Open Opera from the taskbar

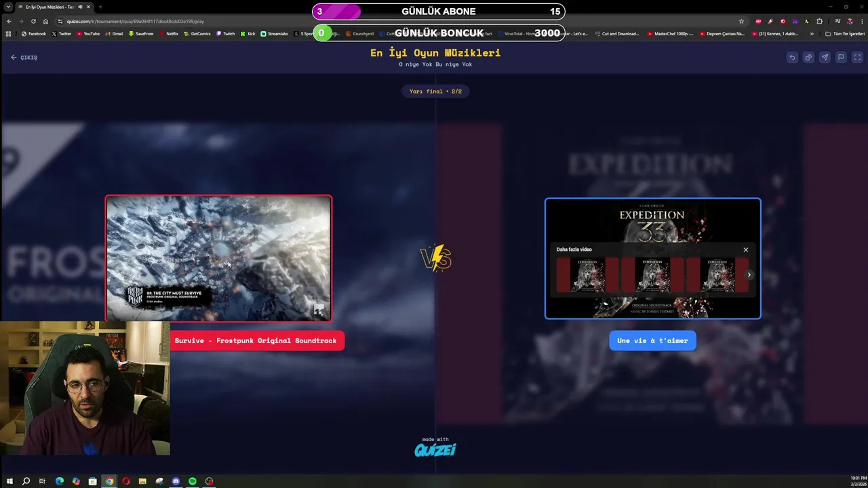click(x=125, y=481)
